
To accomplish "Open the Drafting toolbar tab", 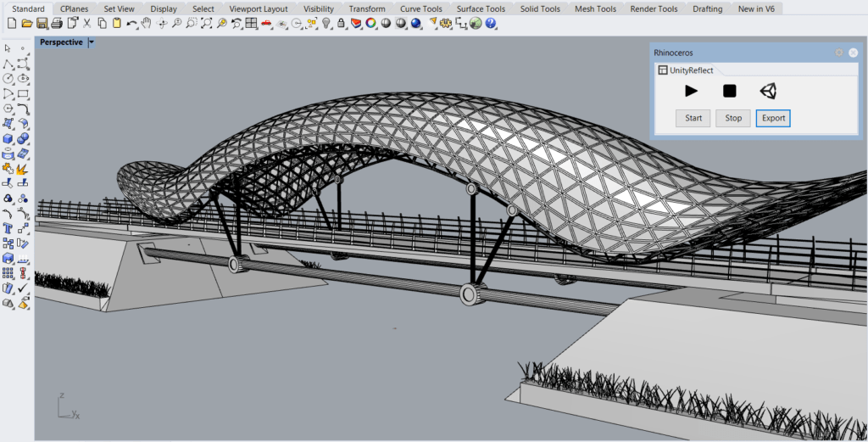I will point(708,8).
